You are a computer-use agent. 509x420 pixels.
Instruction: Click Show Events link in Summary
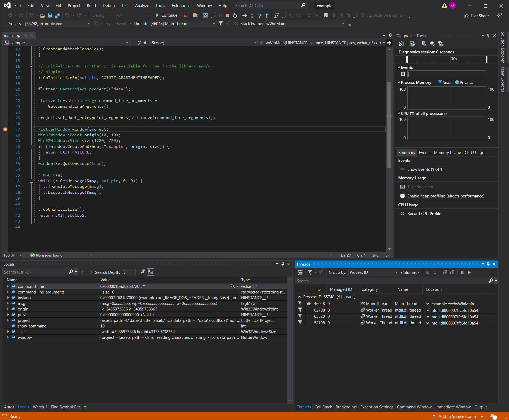coord(425,169)
